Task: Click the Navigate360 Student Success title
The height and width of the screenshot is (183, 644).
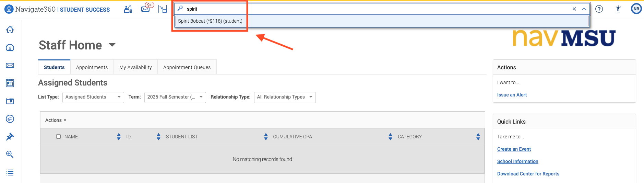Action: click(62, 9)
